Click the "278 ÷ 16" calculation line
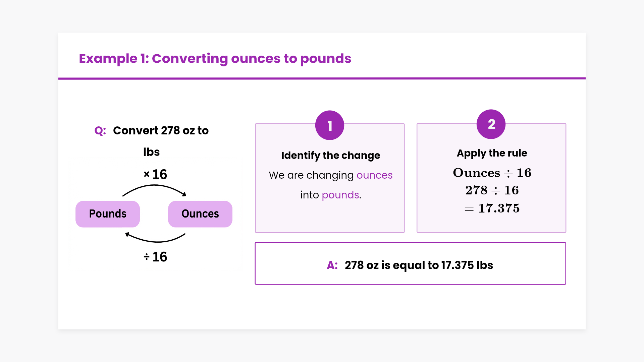644x362 pixels. (492, 190)
